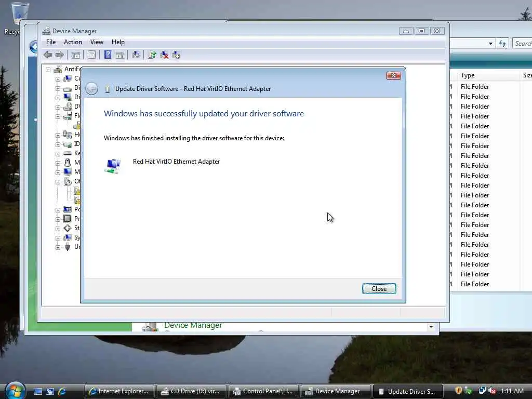The width and height of the screenshot is (532, 399).
Task: Collapse the Floppy (Fl) tree node
Action: (58, 116)
